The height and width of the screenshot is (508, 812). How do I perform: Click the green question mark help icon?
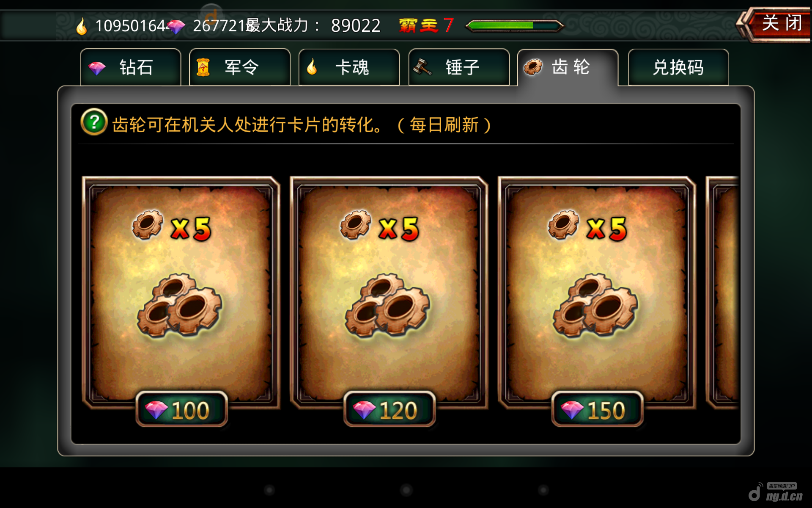pos(94,122)
